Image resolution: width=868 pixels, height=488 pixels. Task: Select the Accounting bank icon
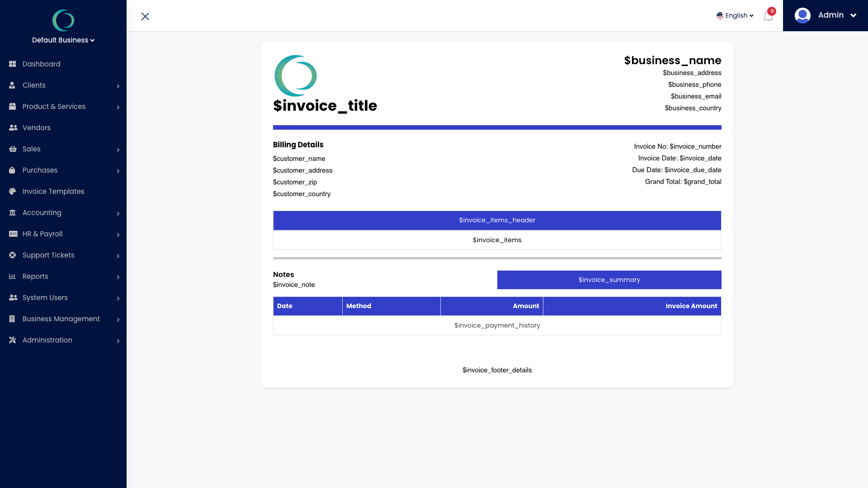(x=13, y=212)
